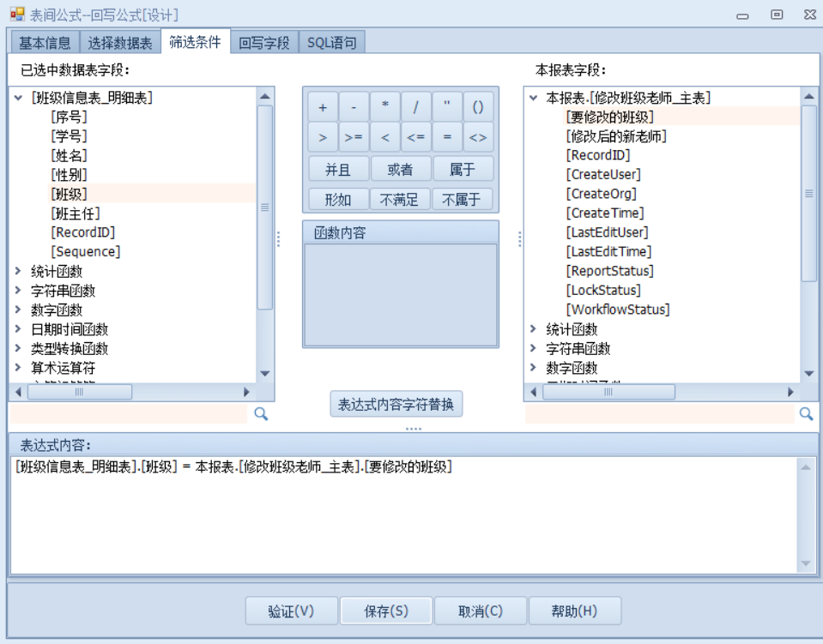The width and height of the screenshot is (823, 644).
Task: Open the SQL语句 tab
Action: (x=331, y=42)
